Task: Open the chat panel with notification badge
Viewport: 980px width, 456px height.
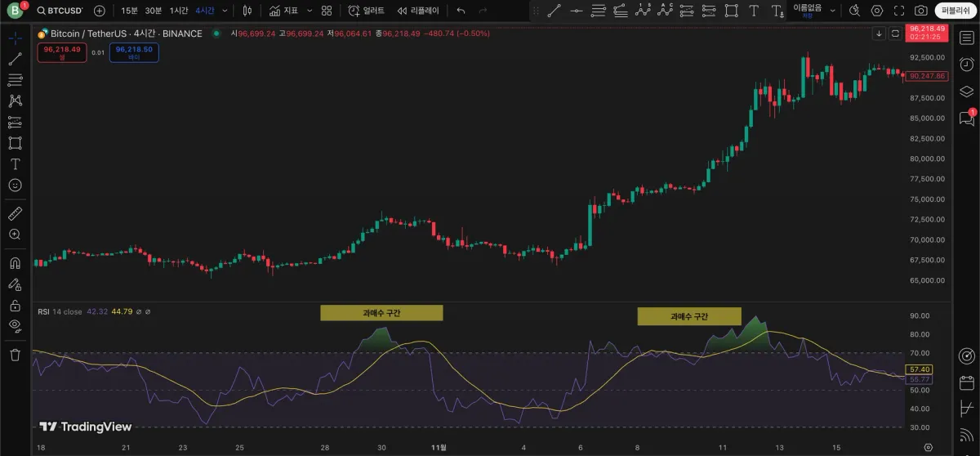Action: (x=967, y=118)
